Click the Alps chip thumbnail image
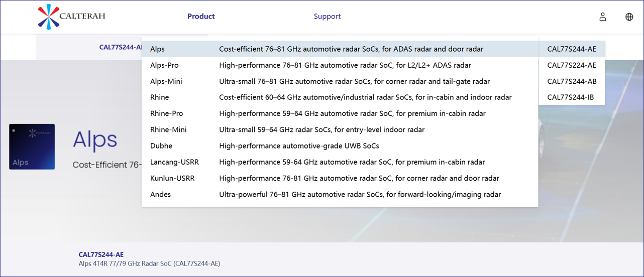 (x=32, y=147)
